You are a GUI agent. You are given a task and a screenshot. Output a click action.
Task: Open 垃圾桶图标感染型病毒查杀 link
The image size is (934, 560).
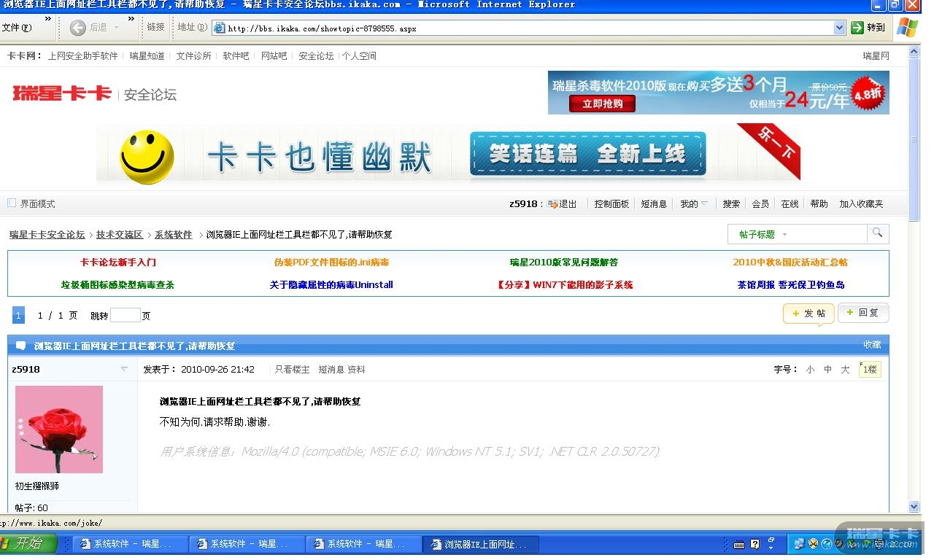pyautogui.click(x=118, y=285)
